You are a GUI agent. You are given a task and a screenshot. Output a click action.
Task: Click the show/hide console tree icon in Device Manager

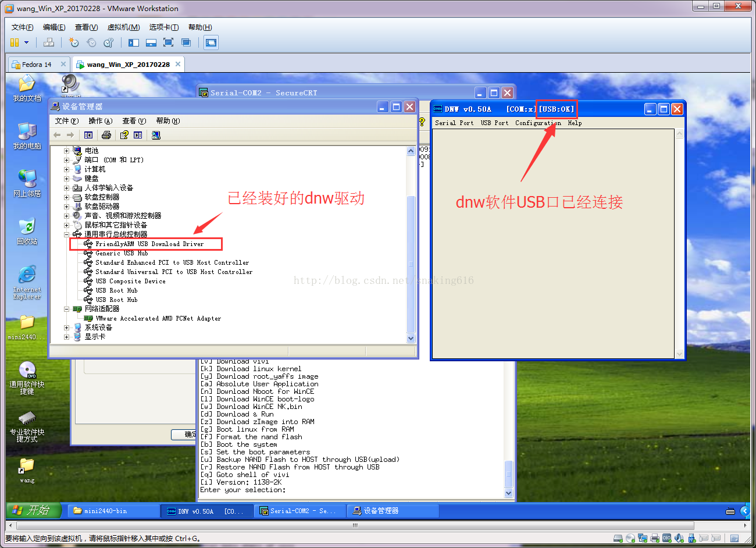pyautogui.click(x=88, y=135)
